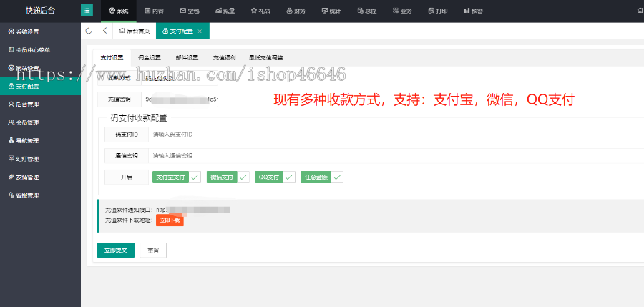The image size is (644, 307).
Task: Open the 统计 top navigation menu
Action: tap(331, 11)
